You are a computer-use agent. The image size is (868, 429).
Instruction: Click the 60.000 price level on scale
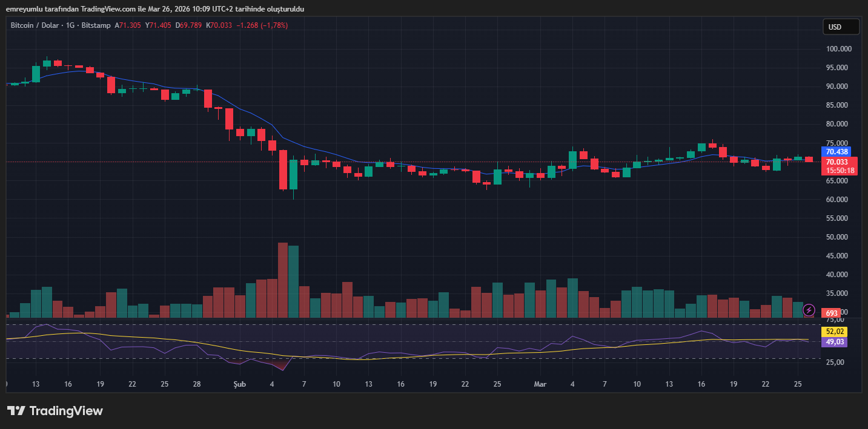839,200
